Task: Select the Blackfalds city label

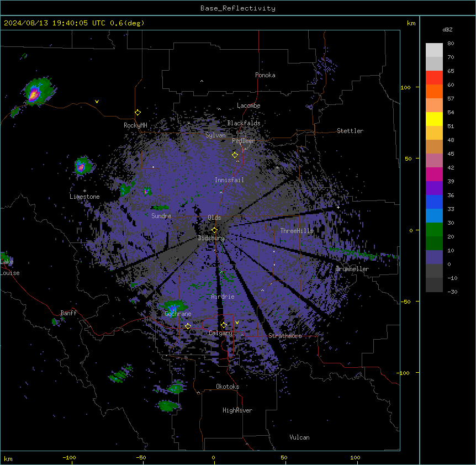Action: pyautogui.click(x=244, y=123)
